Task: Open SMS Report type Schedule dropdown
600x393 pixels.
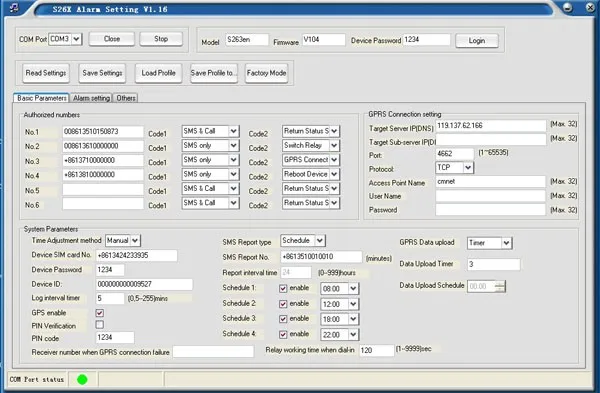Action: coord(320,241)
